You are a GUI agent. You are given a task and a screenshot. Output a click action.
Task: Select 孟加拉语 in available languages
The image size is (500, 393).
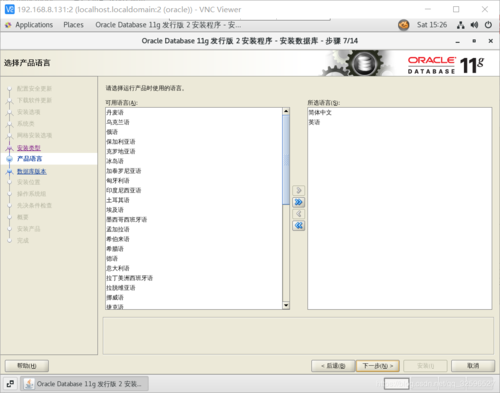[194, 229]
